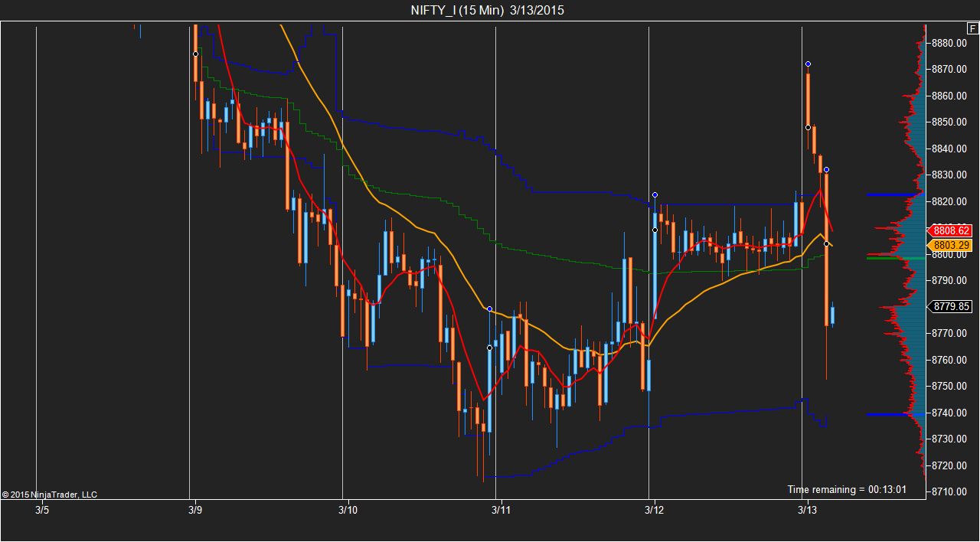The image size is (980, 542).
Task: Click the red 8808.62 price marker
Action: (949, 230)
